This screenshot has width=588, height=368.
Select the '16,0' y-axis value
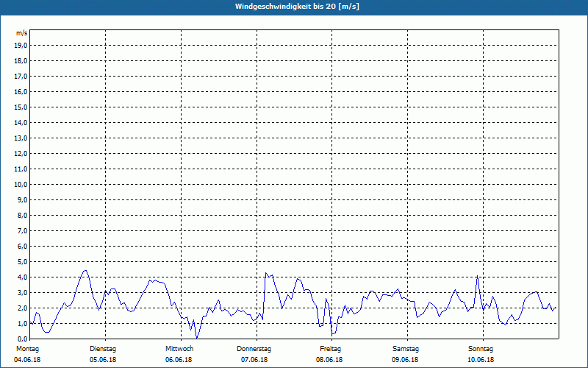click(x=21, y=91)
